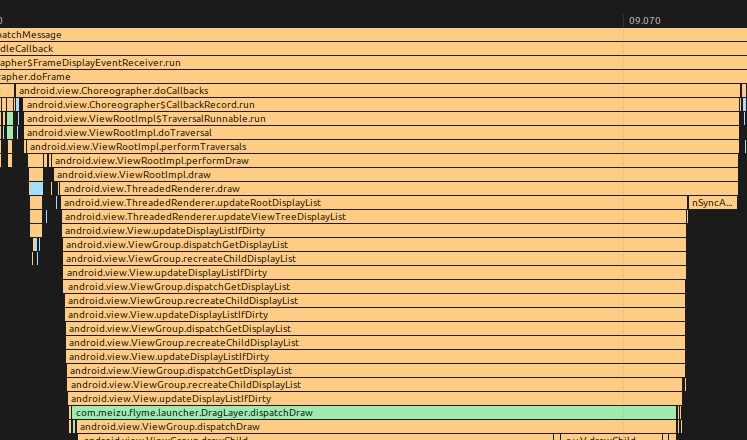Click the blue block left of ThreadedRenderer.draw
Screen dimensions: 747x440
coord(36,188)
